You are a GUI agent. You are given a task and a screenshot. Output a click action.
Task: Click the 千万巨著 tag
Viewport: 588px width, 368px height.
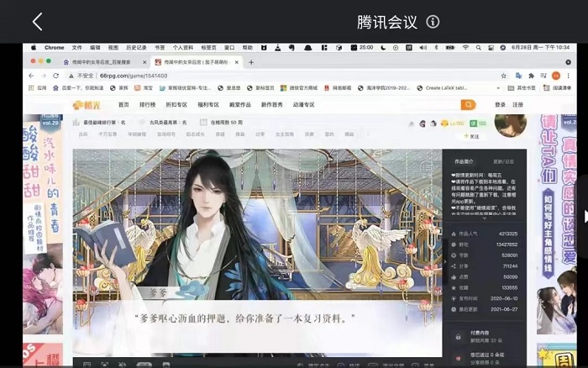[108, 134]
